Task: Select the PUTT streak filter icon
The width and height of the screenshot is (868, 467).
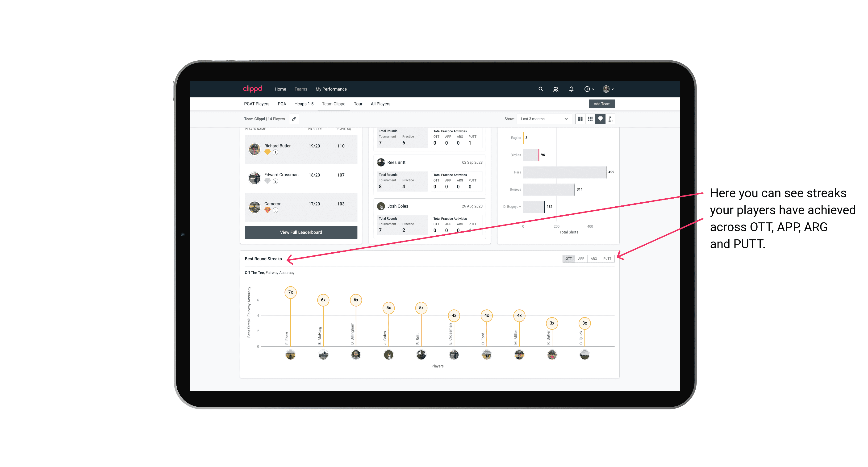Action: 607,259
